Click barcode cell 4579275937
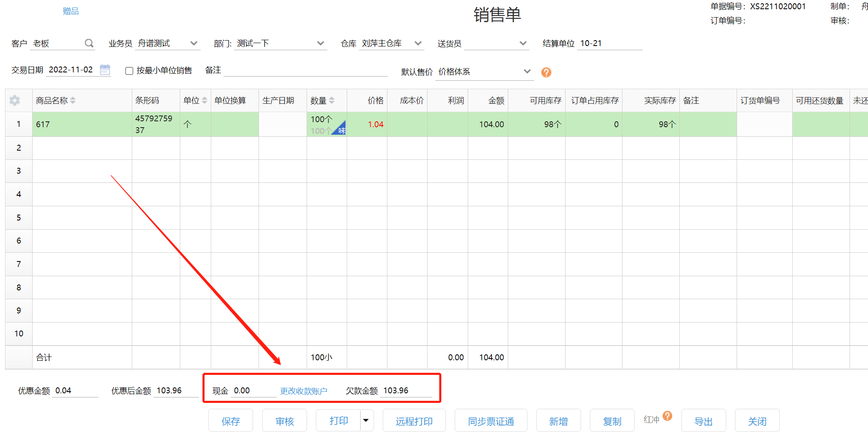Image resolution: width=868 pixels, height=446 pixels. [156, 124]
